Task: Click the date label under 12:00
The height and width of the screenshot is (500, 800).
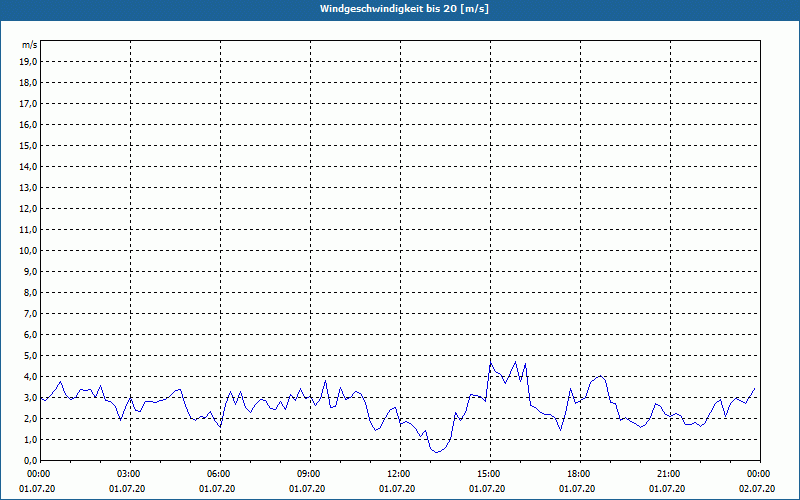Action: point(397,489)
